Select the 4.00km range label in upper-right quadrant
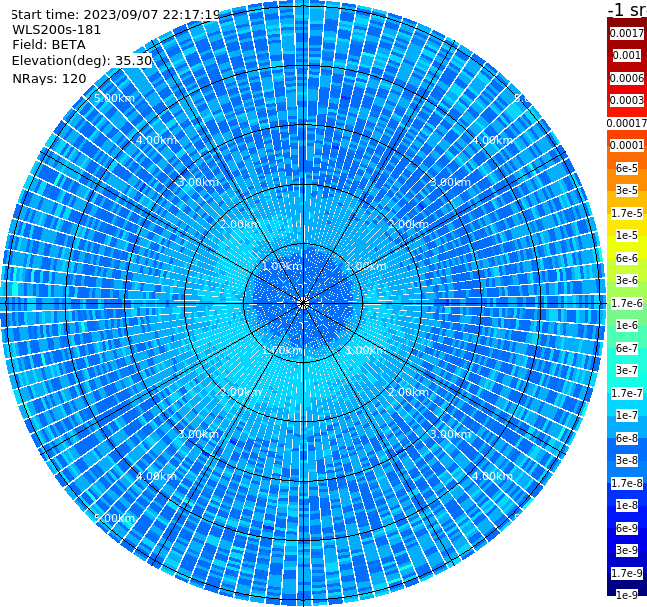 click(492, 140)
